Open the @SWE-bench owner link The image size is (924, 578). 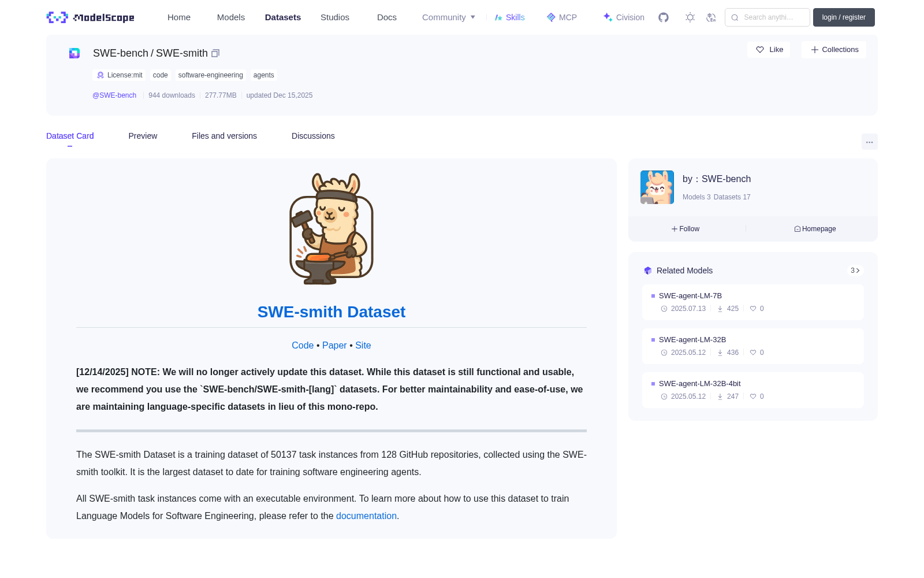pyautogui.click(x=114, y=95)
